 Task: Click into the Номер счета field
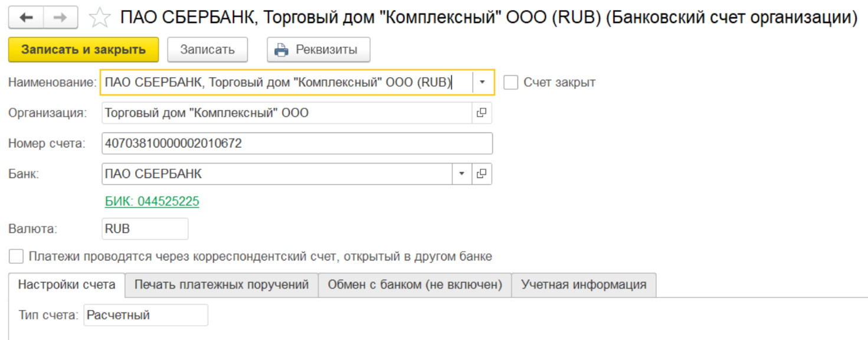[296, 143]
